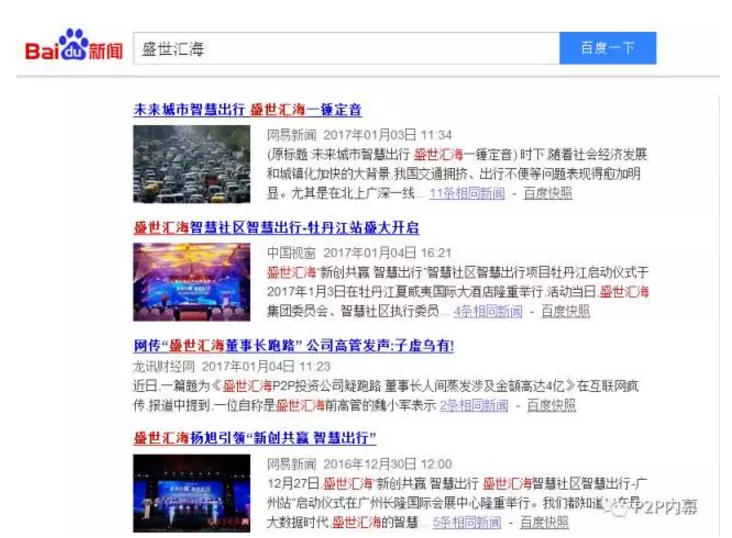Open 百度快照 for the 牡丹江站 result
The width and height of the screenshot is (732, 538).
(x=565, y=311)
